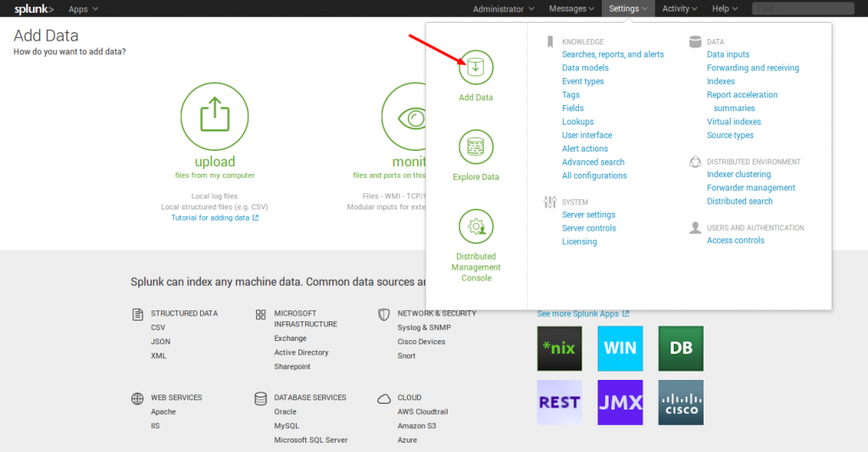Viewport: 868px width, 452px height.
Task: Open Access controls link
Action: point(735,240)
